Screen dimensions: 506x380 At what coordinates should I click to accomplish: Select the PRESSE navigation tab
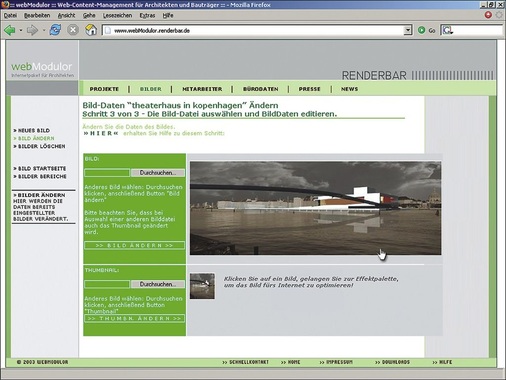click(x=309, y=89)
